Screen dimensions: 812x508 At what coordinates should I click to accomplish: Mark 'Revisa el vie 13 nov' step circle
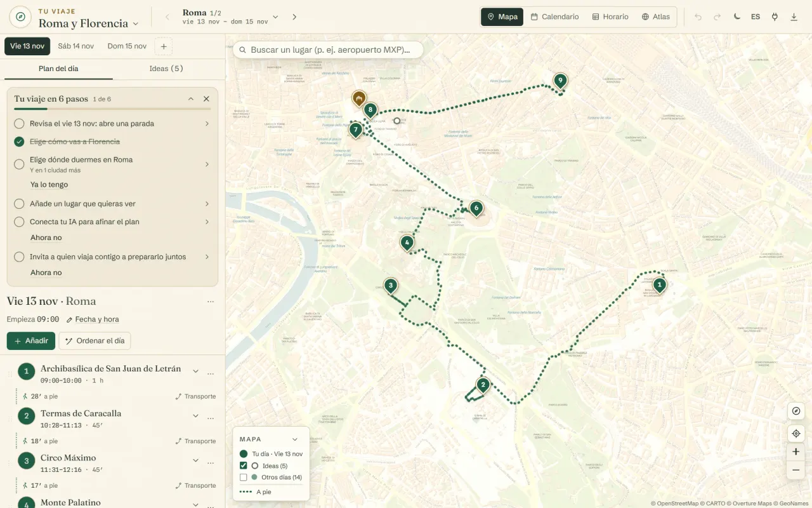tap(19, 124)
